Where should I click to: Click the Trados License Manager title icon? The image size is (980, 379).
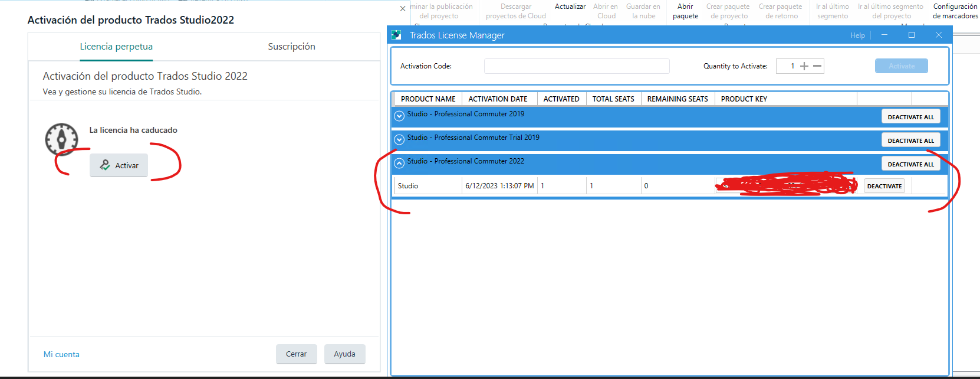click(396, 35)
